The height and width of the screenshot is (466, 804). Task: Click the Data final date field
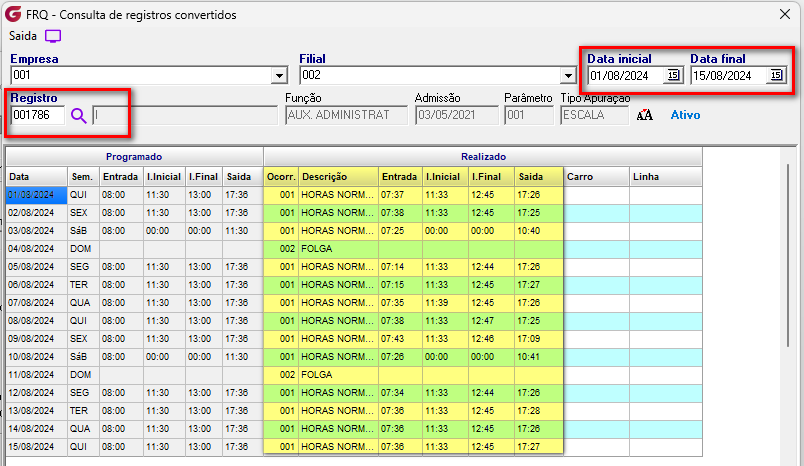click(729, 76)
